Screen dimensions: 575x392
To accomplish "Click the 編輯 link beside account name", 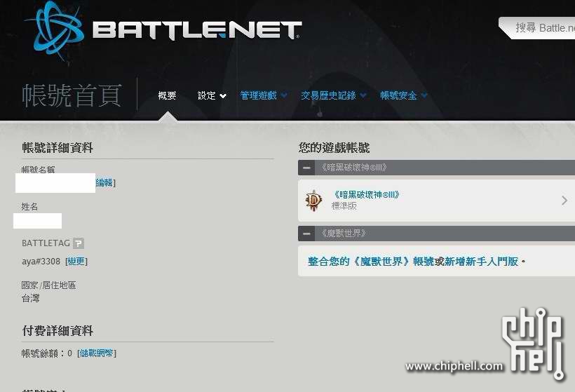I will click(x=104, y=182).
